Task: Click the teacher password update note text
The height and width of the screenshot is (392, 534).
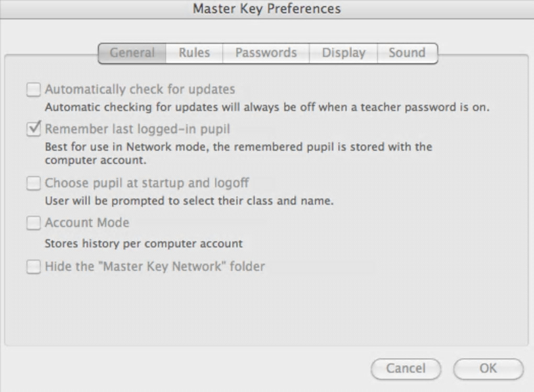Action: tap(267, 107)
